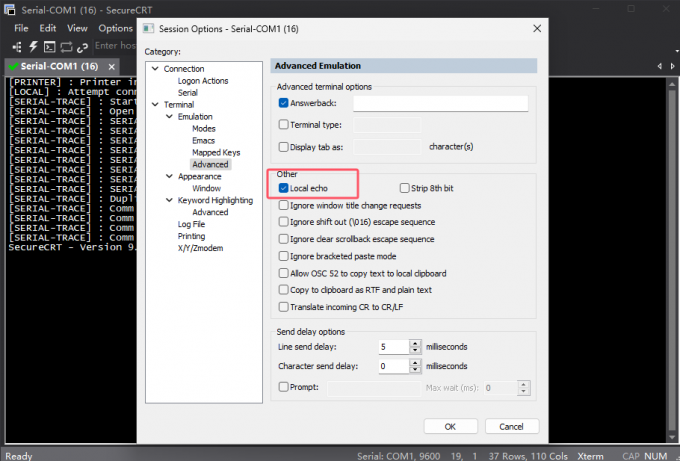Select the Serial-COM1 (16) session tab
The width and height of the screenshot is (680, 461).
(x=59, y=66)
